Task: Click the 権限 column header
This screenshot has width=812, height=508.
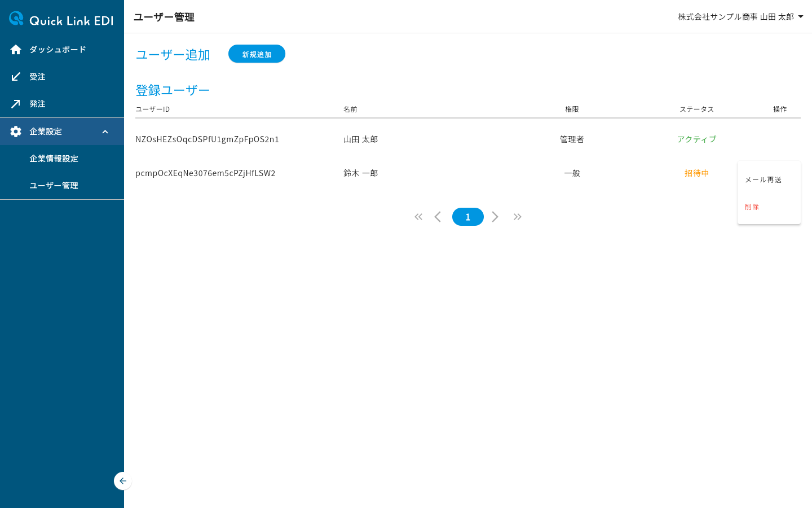Action: (572, 109)
